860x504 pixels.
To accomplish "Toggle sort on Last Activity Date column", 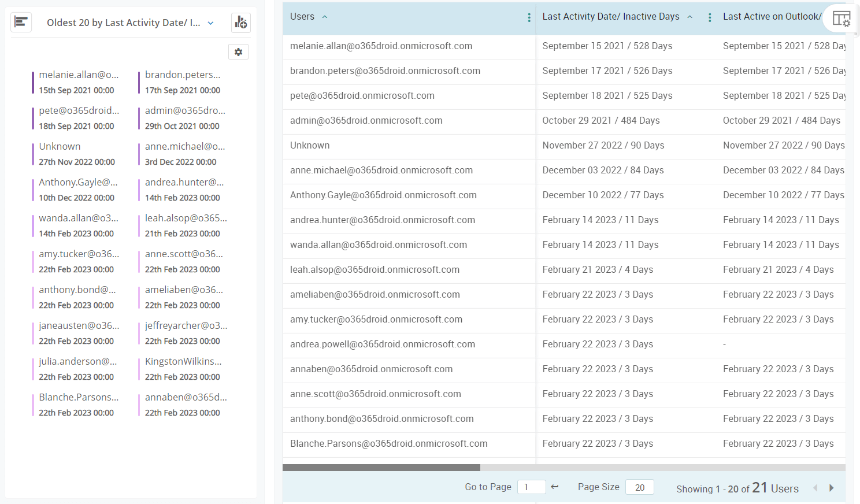I will click(690, 17).
